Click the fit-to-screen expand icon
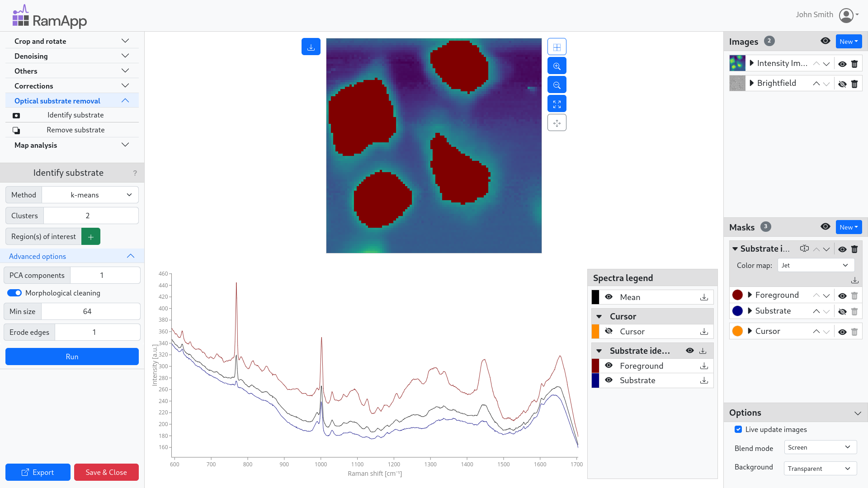This screenshot has height=488, width=868. 557,104
